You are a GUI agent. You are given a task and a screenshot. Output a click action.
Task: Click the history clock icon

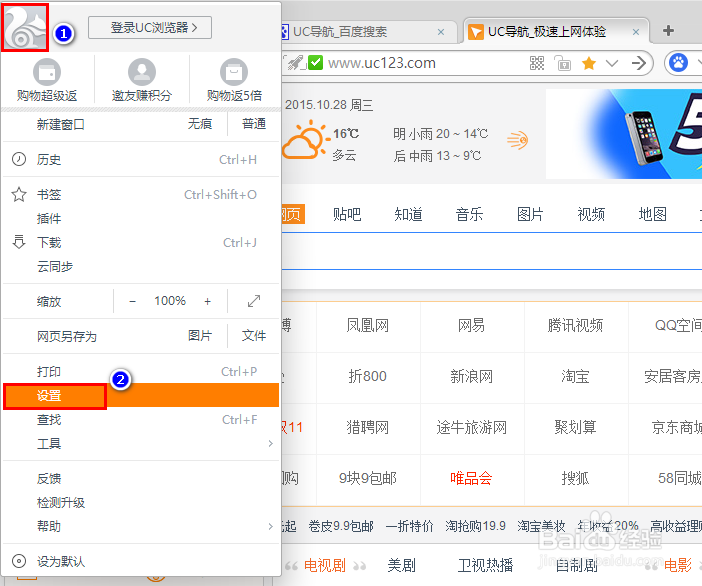(19, 159)
